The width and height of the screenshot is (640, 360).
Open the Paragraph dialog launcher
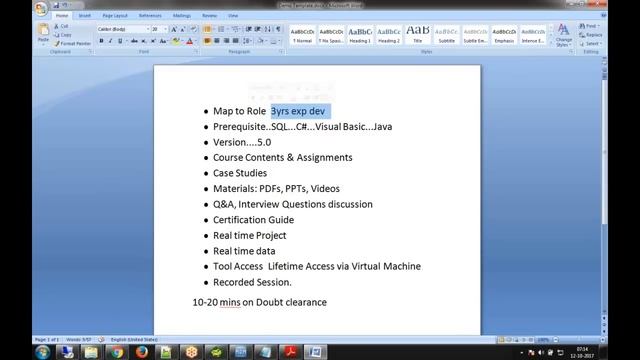(281, 52)
